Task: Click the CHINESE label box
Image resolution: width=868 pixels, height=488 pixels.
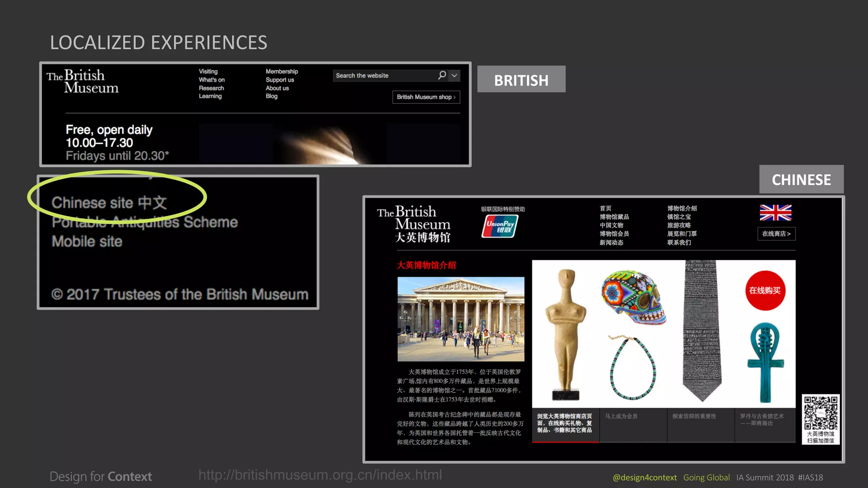Action: [x=801, y=180]
